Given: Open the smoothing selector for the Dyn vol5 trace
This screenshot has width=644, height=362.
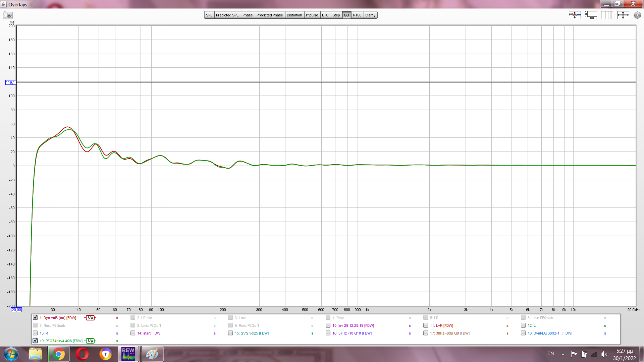Looking at the screenshot, I should pyautogui.click(x=90, y=318).
